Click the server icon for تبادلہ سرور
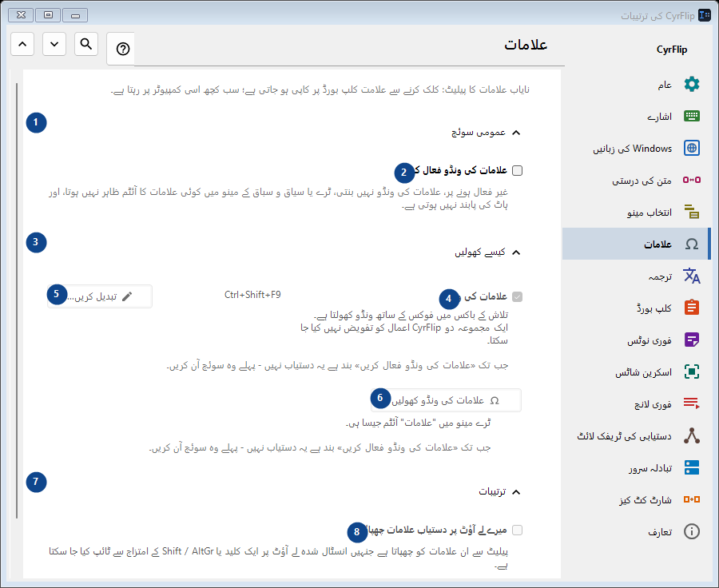 692,467
